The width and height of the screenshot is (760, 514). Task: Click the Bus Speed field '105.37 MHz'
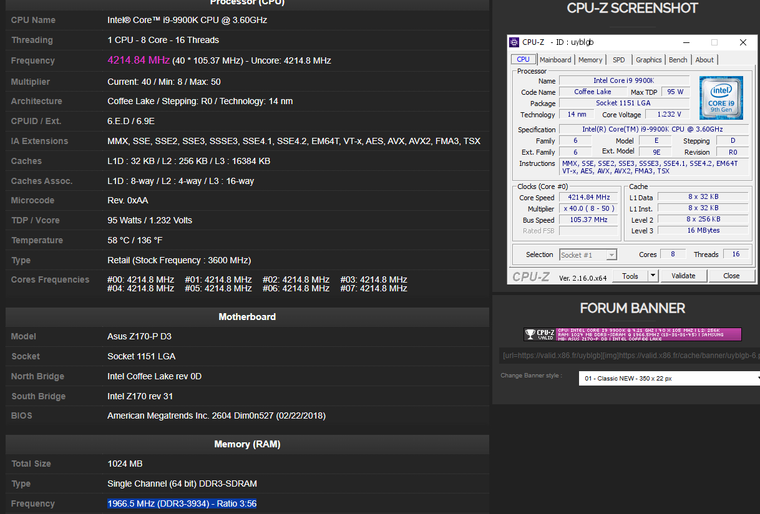click(589, 220)
